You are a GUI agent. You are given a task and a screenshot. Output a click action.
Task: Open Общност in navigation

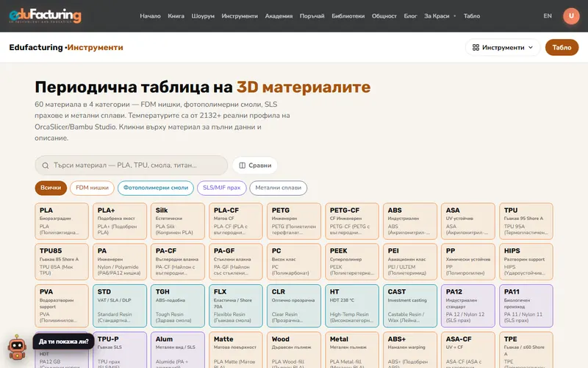click(x=384, y=15)
